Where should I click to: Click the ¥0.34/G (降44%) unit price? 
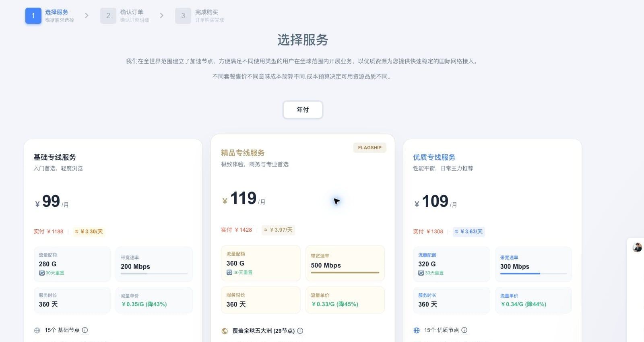523,304
